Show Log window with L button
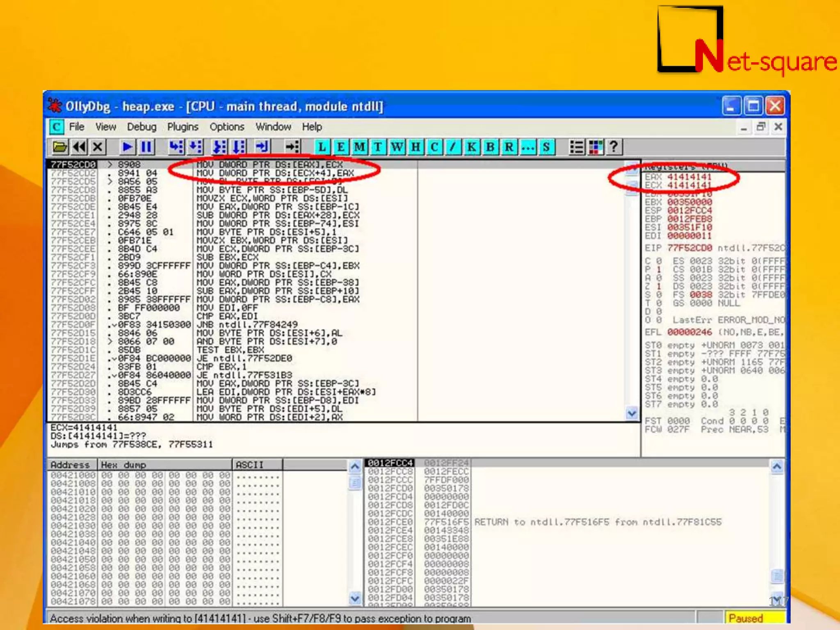The height and width of the screenshot is (630, 840). coord(322,147)
